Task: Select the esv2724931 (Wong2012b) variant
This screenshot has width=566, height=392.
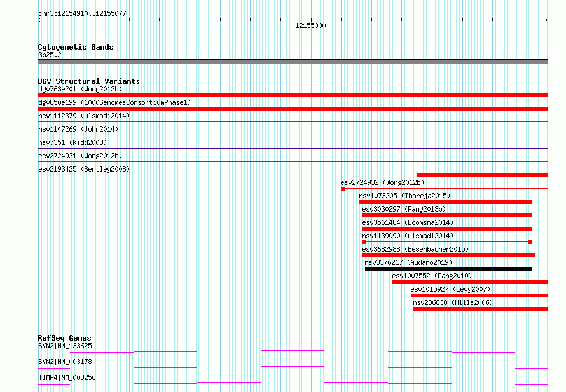Action: pyautogui.click(x=80, y=156)
